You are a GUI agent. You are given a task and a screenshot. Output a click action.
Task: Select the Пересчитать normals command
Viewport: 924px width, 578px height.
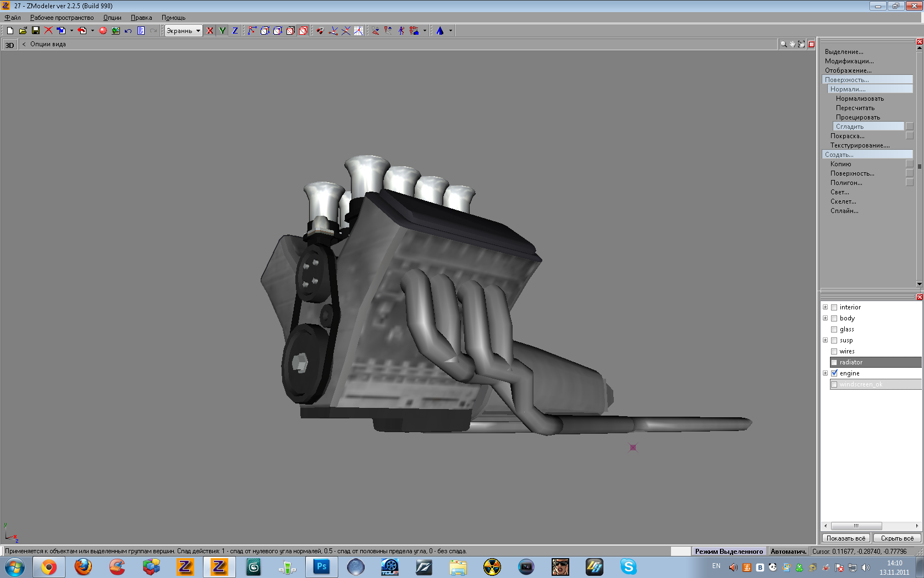[x=855, y=108]
